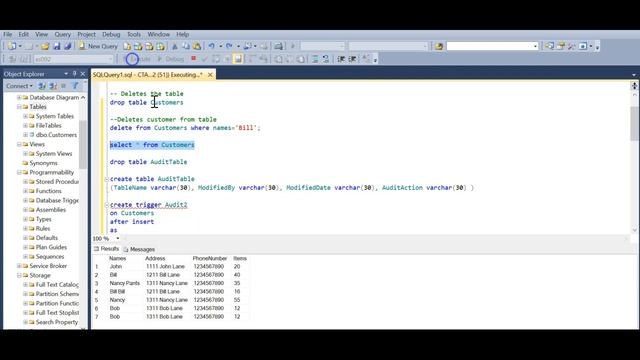The width and height of the screenshot is (640, 360).
Task: Comment out the selected lines
Action: [x=315, y=59]
